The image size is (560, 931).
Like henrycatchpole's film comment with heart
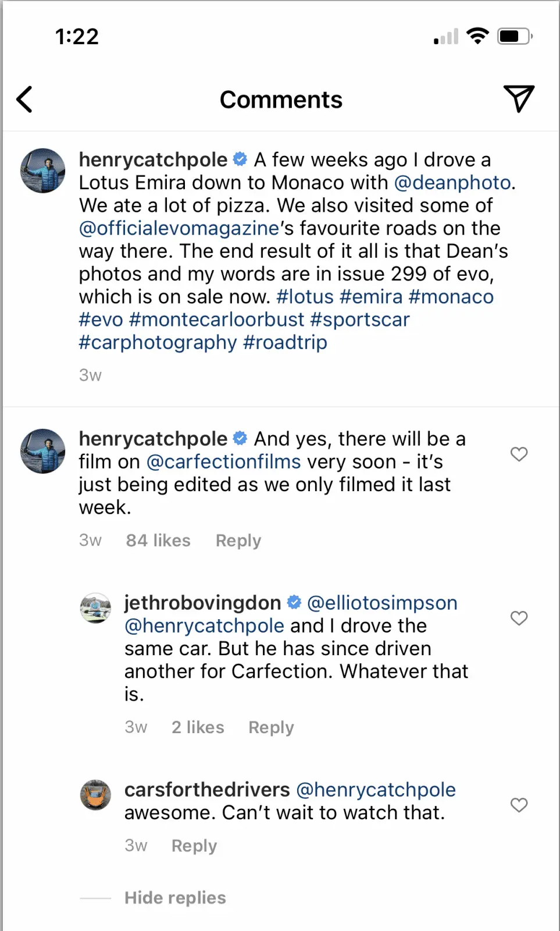click(519, 454)
